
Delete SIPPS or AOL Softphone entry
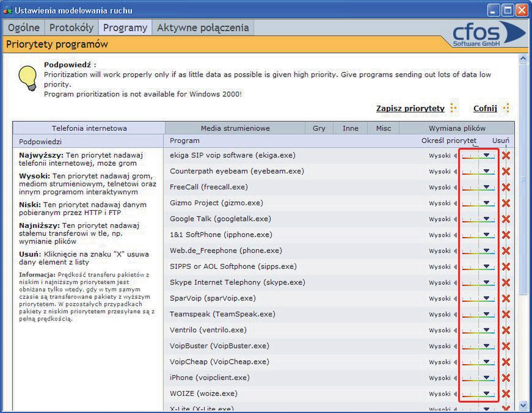(x=506, y=267)
